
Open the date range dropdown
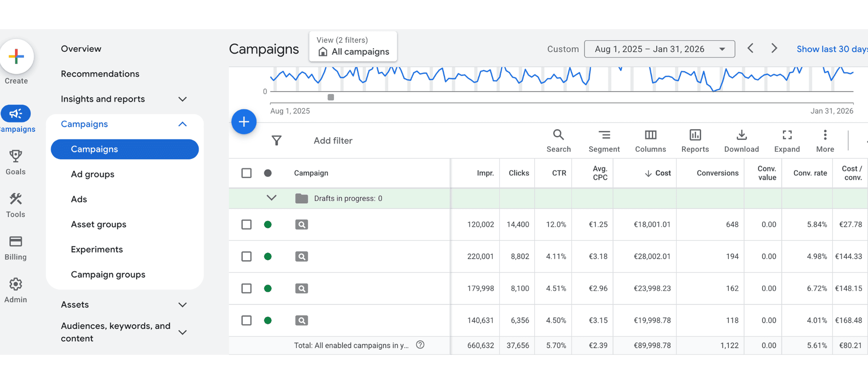[x=659, y=49]
